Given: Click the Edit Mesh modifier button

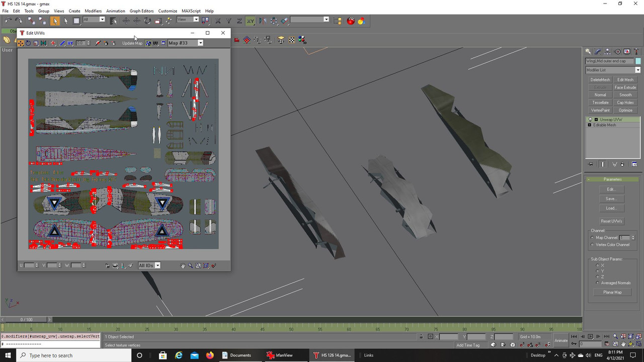Looking at the screenshot, I should pos(625,79).
